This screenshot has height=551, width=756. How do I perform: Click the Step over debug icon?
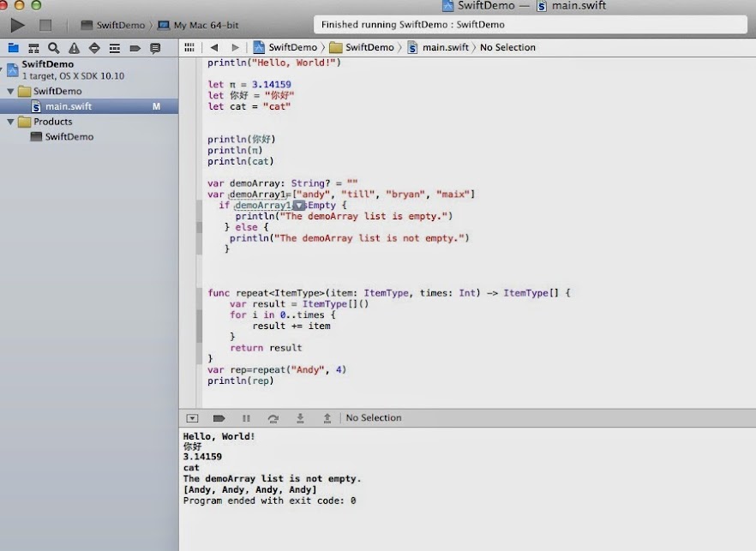pos(273,418)
